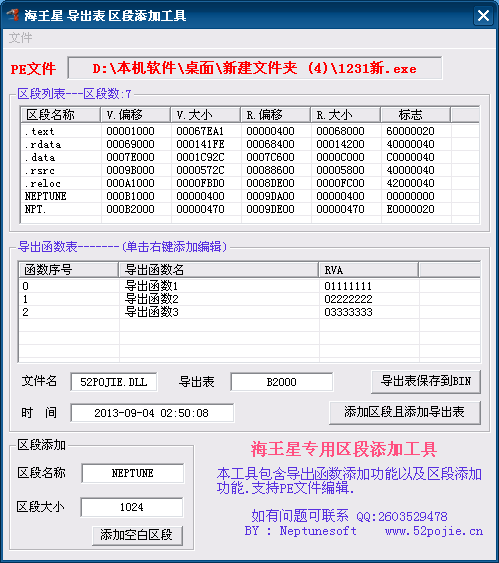Click V.偏移 value 00069000
499x563 pixels.
tap(130, 144)
